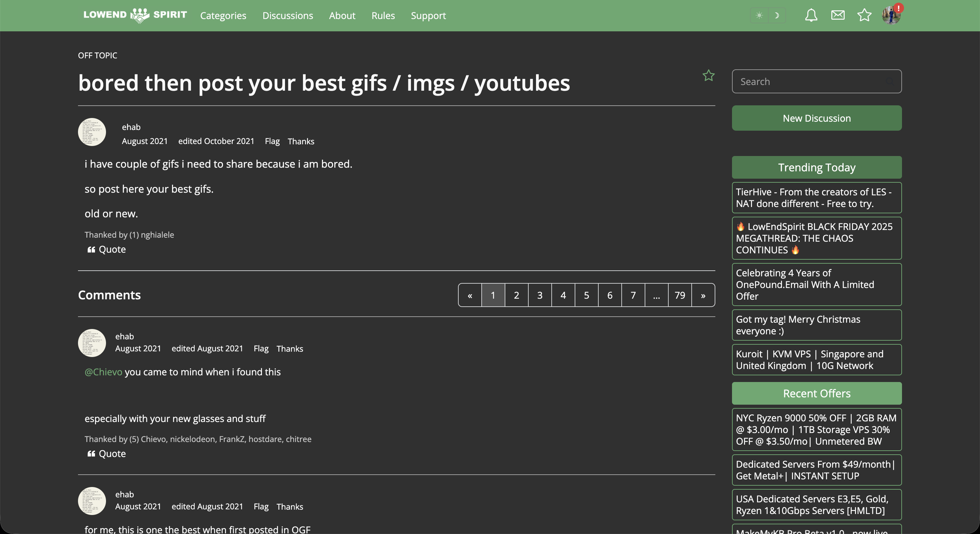Click the user profile avatar
The height and width of the screenshot is (534, 980).
tap(891, 15)
